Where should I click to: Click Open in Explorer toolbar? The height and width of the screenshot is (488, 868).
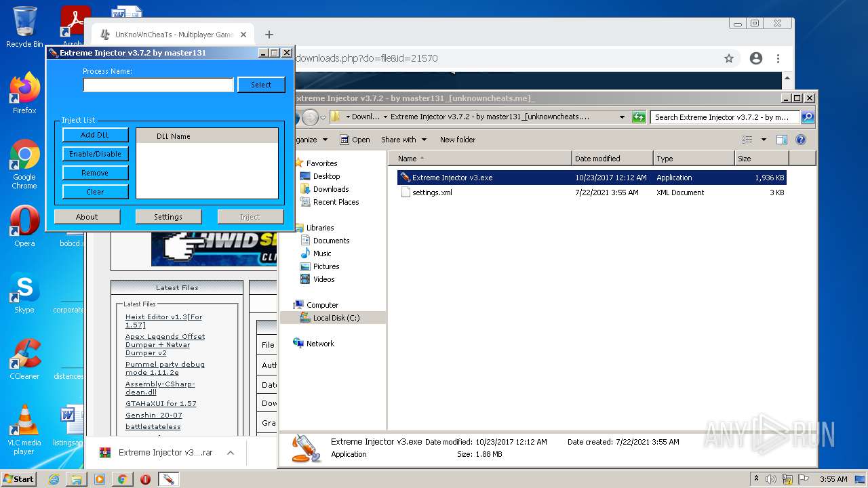[x=355, y=140]
